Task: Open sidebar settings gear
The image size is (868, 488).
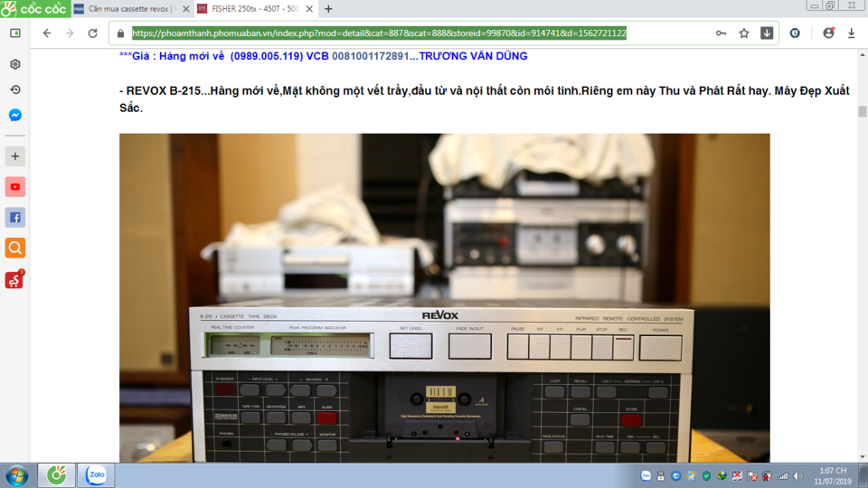Action: (15, 64)
